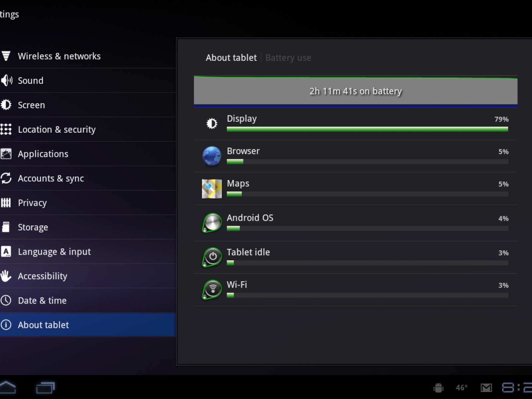Tap the Maps app icon
Screen dimensions: 532x399
(212, 189)
